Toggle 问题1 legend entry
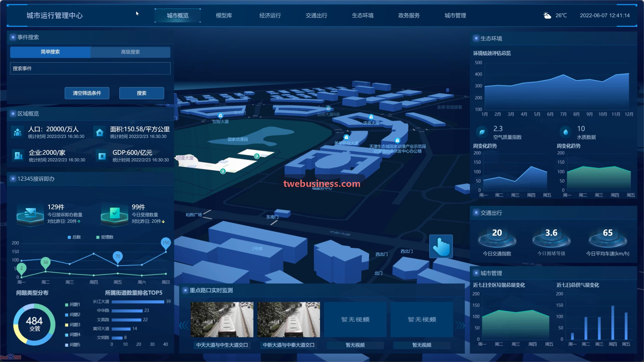Screen dimensions: 644x362 [73, 304]
